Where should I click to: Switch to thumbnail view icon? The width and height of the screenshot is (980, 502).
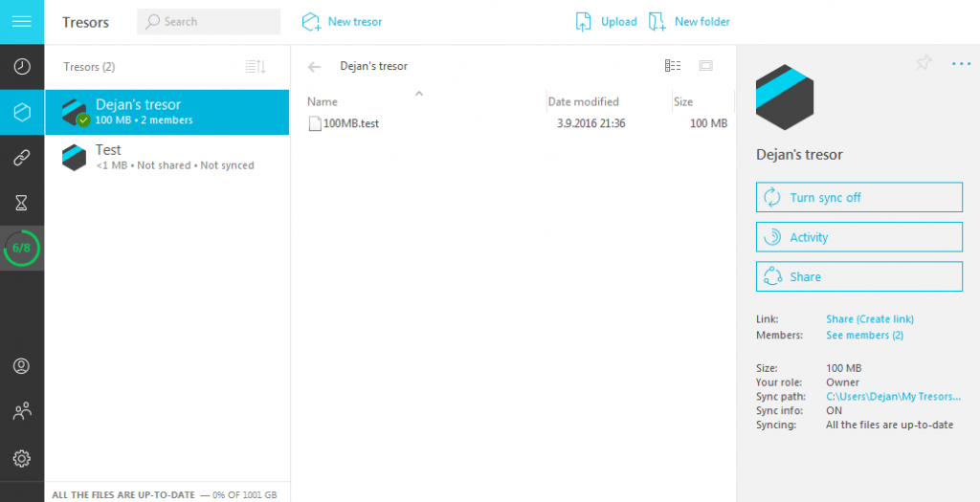pyautogui.click(x=705, y=66)
